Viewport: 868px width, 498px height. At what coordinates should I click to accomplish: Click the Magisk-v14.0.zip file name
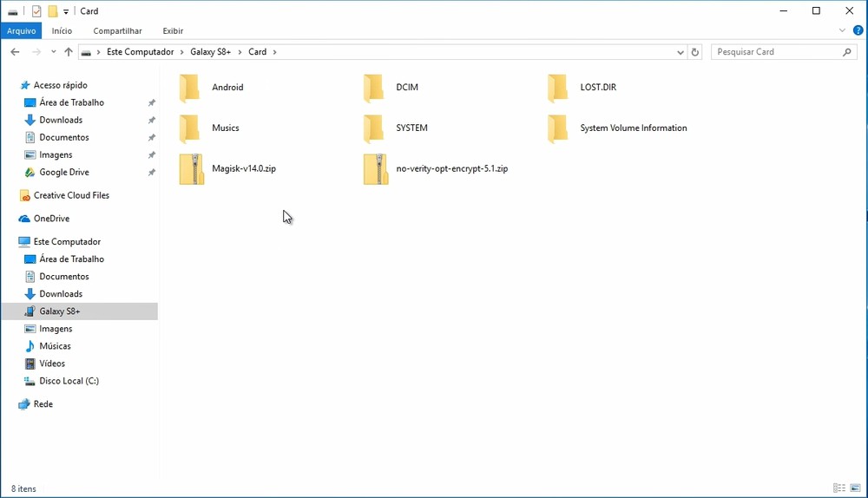pyautogui.click(x=244, y=169)
